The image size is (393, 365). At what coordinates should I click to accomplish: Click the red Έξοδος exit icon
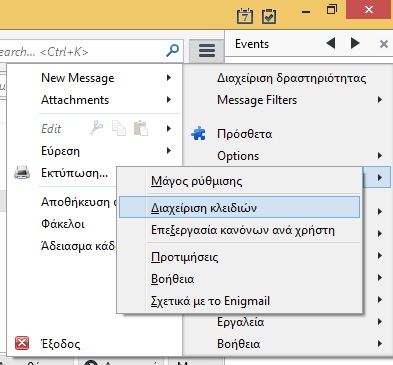click(22, 343)
